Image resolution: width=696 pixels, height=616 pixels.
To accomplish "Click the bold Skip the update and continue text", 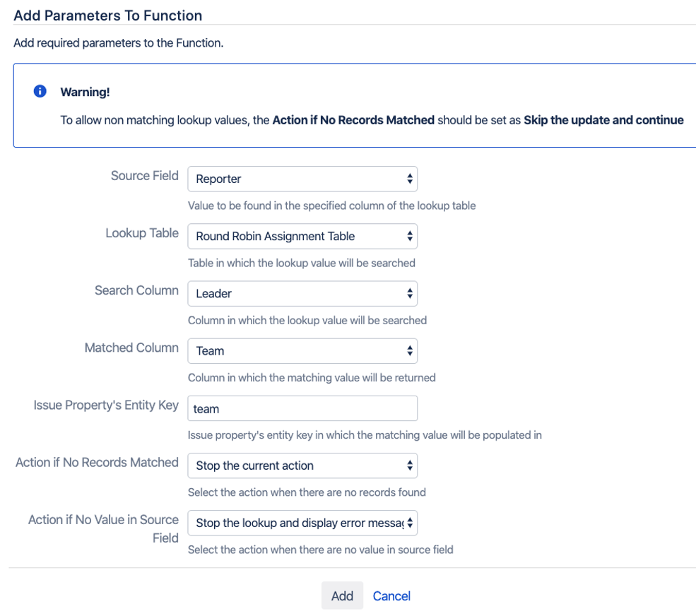I will [x=603, y=120].
